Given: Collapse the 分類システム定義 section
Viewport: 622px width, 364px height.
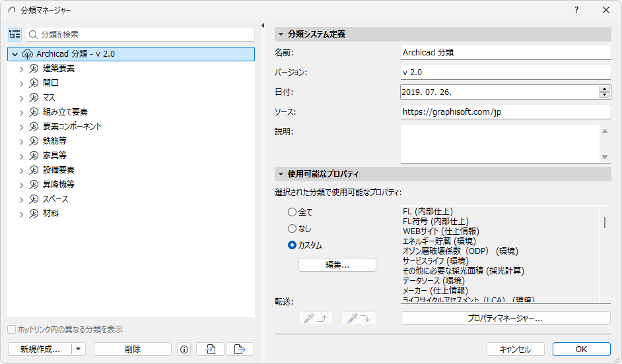Looking at the screenshot, I should tap(281, 34).
